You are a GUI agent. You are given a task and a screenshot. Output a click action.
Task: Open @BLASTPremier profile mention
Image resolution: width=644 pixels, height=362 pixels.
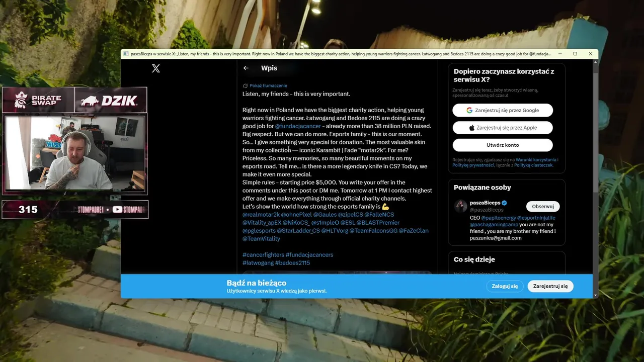point(378,223)
